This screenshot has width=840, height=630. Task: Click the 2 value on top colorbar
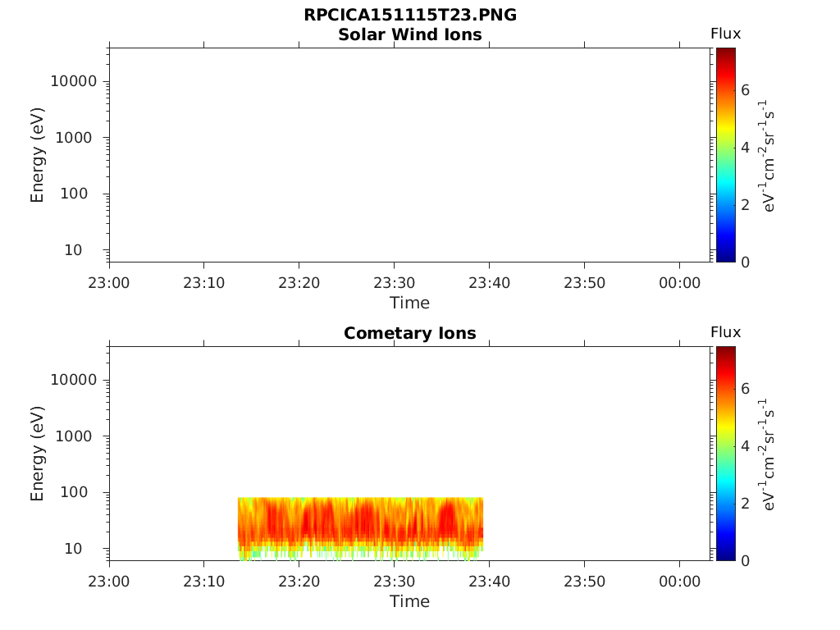point(745,204)
